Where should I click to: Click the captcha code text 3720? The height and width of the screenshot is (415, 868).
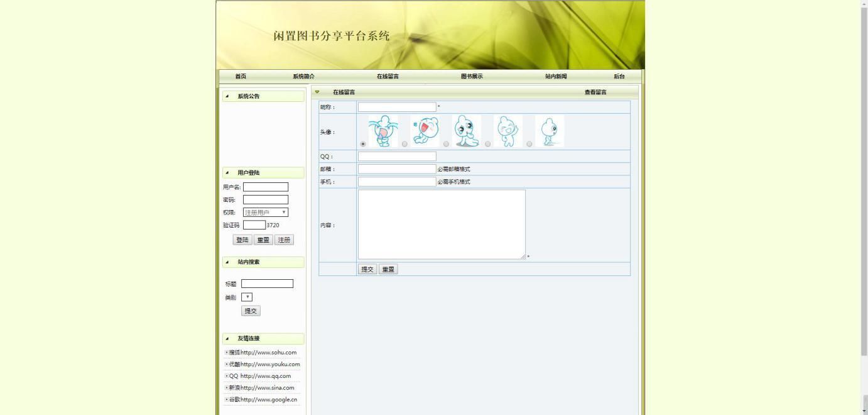pos(273,225)
